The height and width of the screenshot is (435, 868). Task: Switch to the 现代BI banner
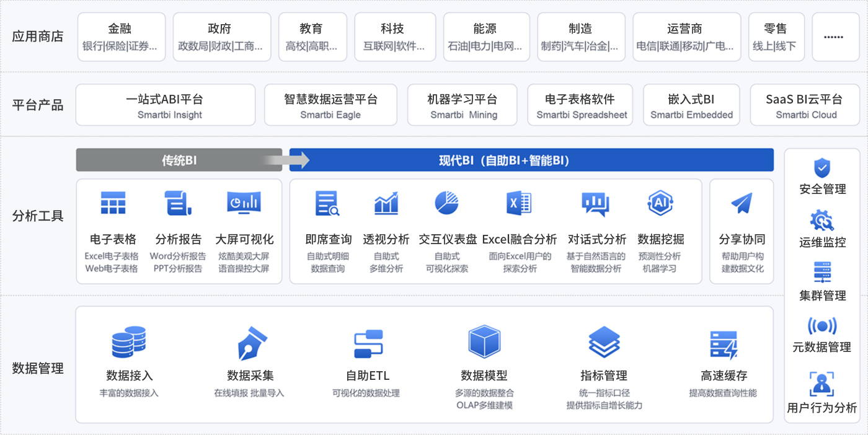[x=530, y=159]
